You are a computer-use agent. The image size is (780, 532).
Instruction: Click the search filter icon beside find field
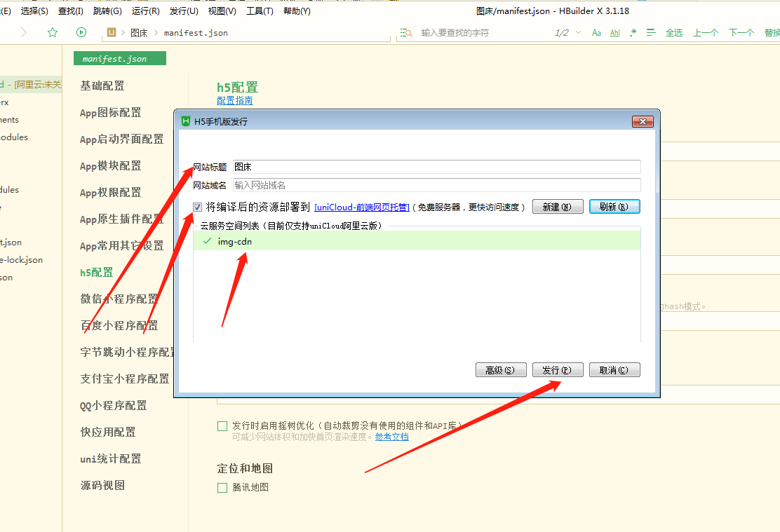click(x=406, y=33)
